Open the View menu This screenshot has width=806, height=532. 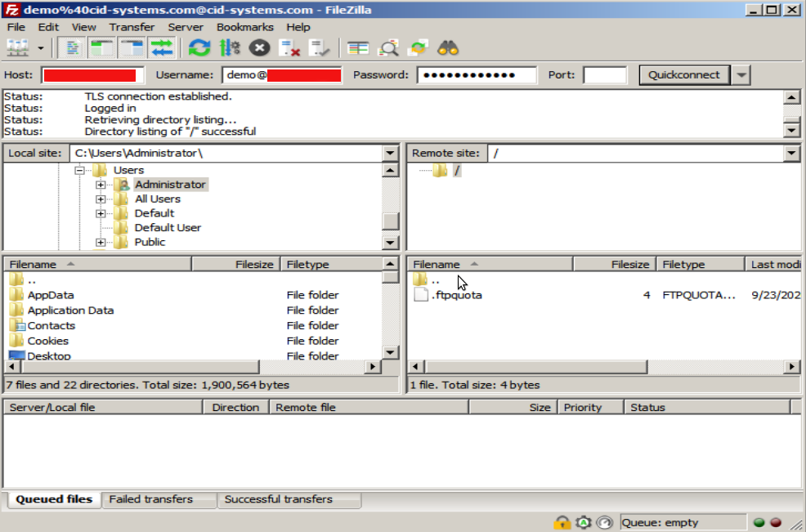pyautogui.click(x=83, y=27)
